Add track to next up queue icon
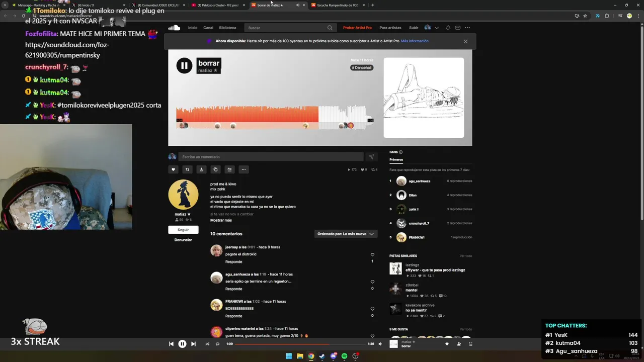Screen dimensions: 644x362 coord(229,169)
